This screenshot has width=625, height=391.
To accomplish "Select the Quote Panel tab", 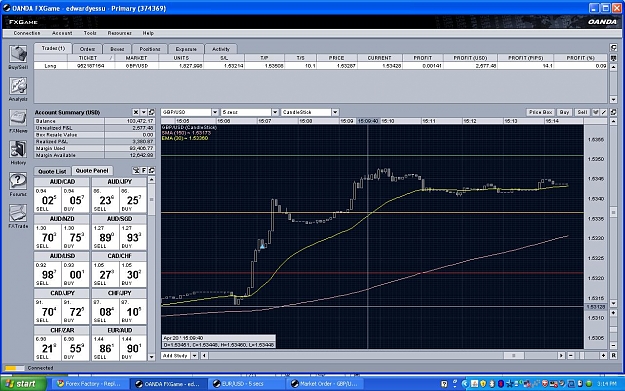I will [92, 171].
